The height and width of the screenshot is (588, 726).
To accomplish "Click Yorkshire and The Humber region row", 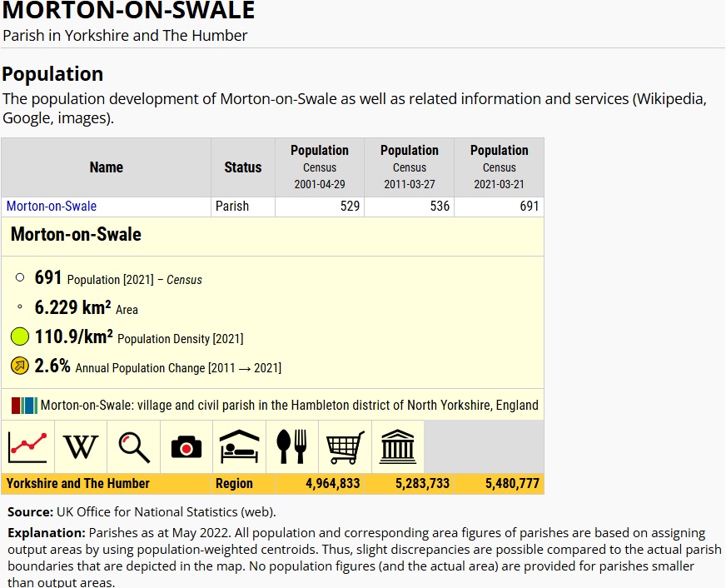I will point(78,484).
